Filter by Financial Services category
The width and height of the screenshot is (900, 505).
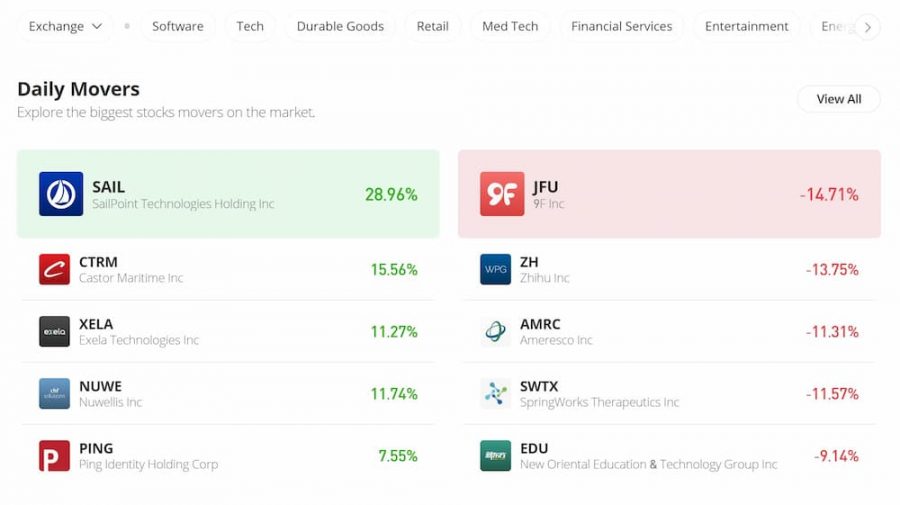(621, 26)
